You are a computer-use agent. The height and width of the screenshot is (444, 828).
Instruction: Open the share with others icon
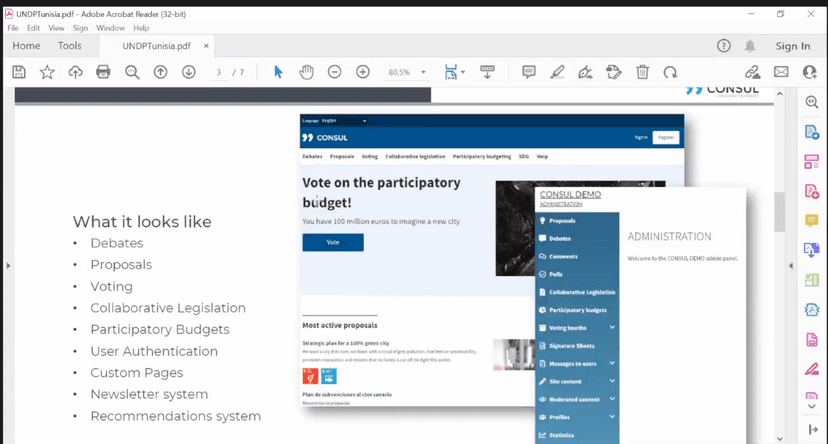(810, 72)
